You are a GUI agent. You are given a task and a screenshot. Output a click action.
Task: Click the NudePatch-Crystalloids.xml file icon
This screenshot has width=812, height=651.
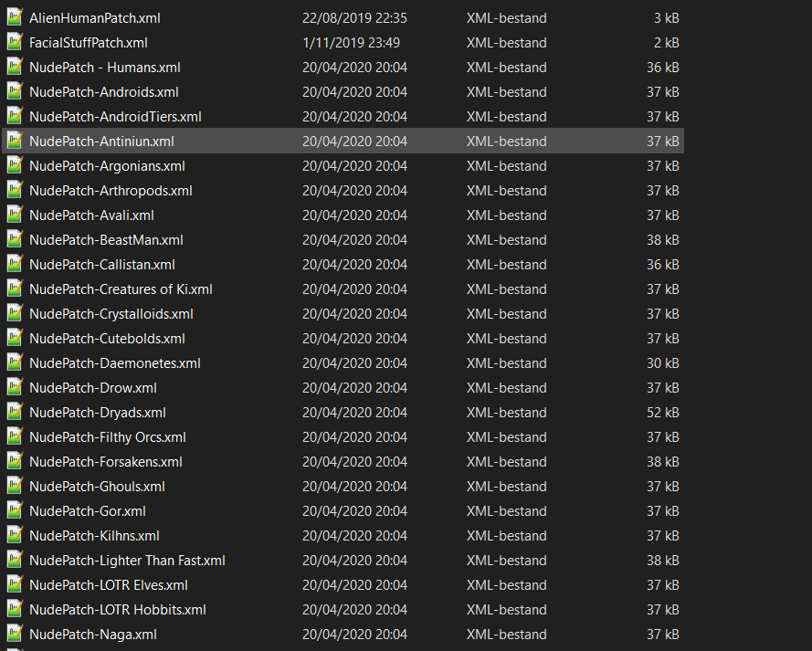tap(15, 313)
